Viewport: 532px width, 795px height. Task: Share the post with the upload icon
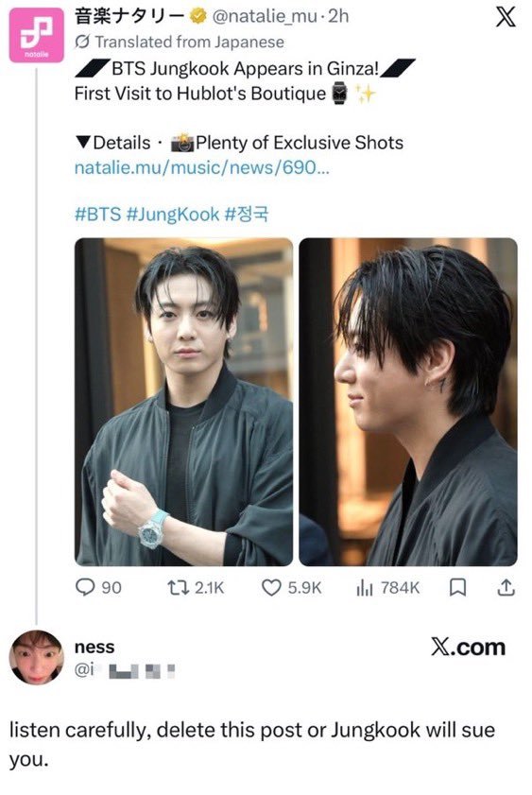pos(506,587)
